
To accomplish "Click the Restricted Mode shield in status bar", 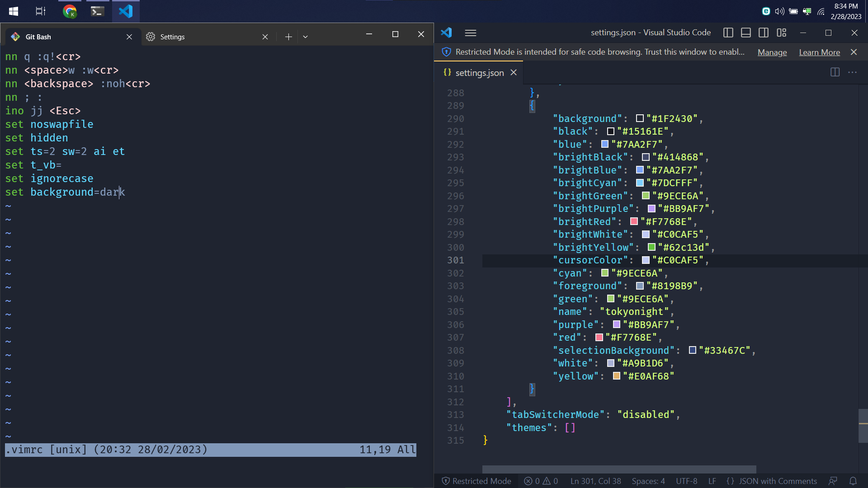I will tap(476, 481).
